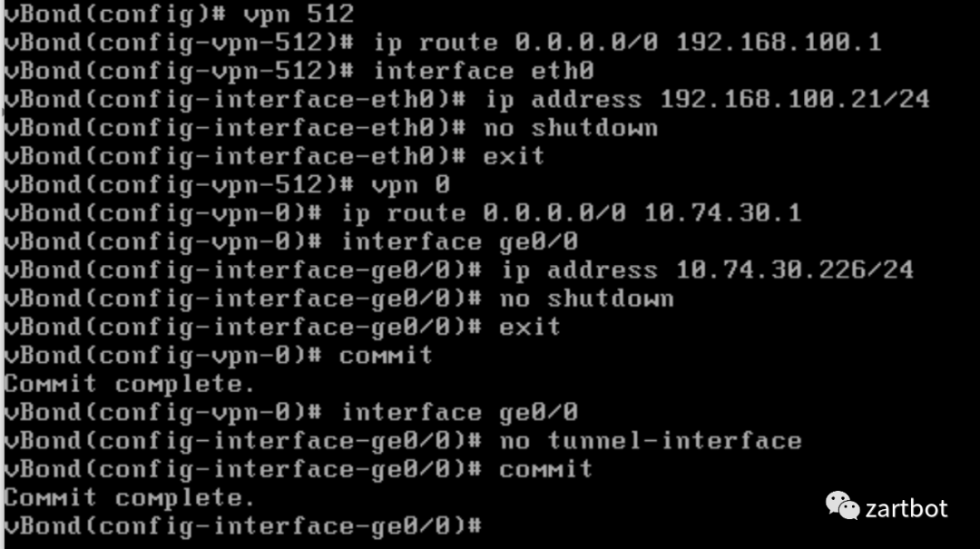
Task: Click the second 'Commit complete.' message
Action: (130, 497)
